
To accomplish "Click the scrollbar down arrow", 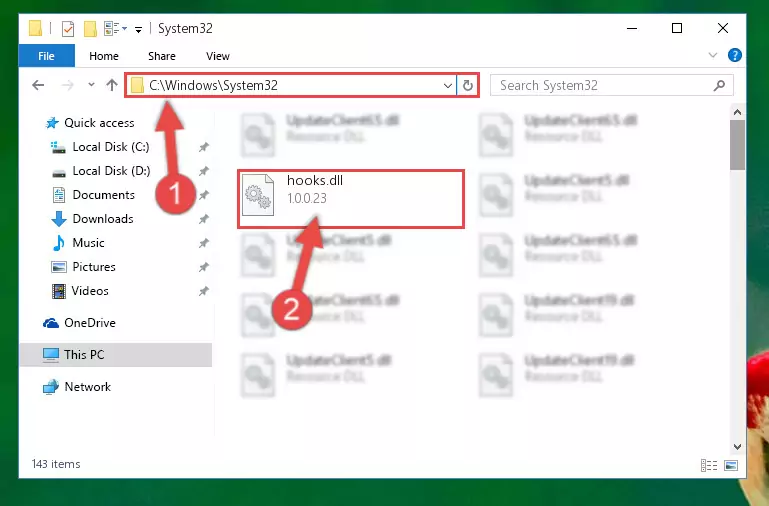I will click(x=737, y=446).
